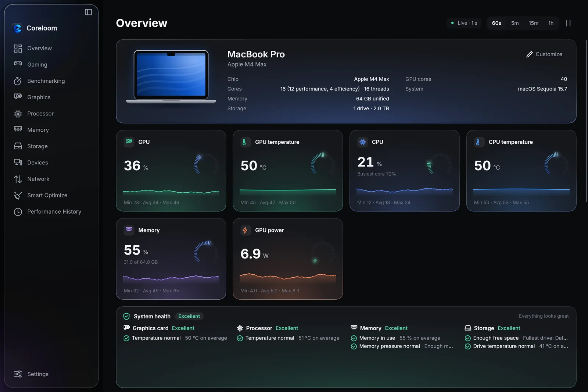The height and width of the screenshot is (392, 588).
Task: Switch the time range to 1h
Action: (551, 23)
